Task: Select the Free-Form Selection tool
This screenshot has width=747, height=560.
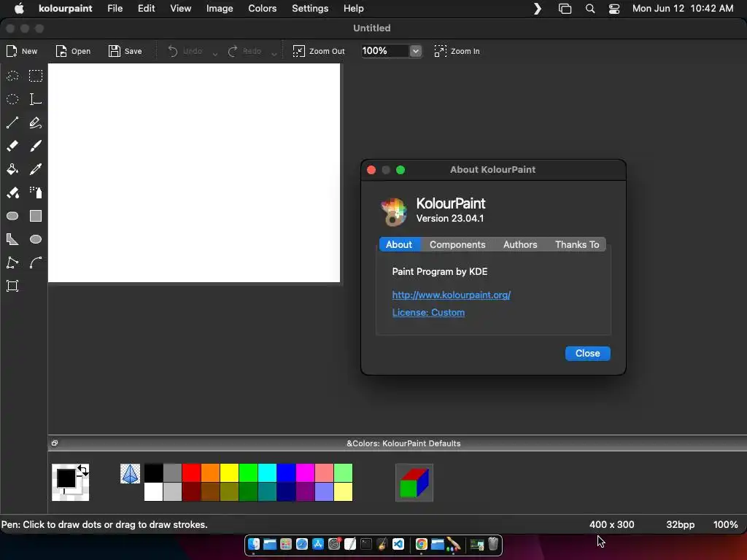Action: [12, 76]
